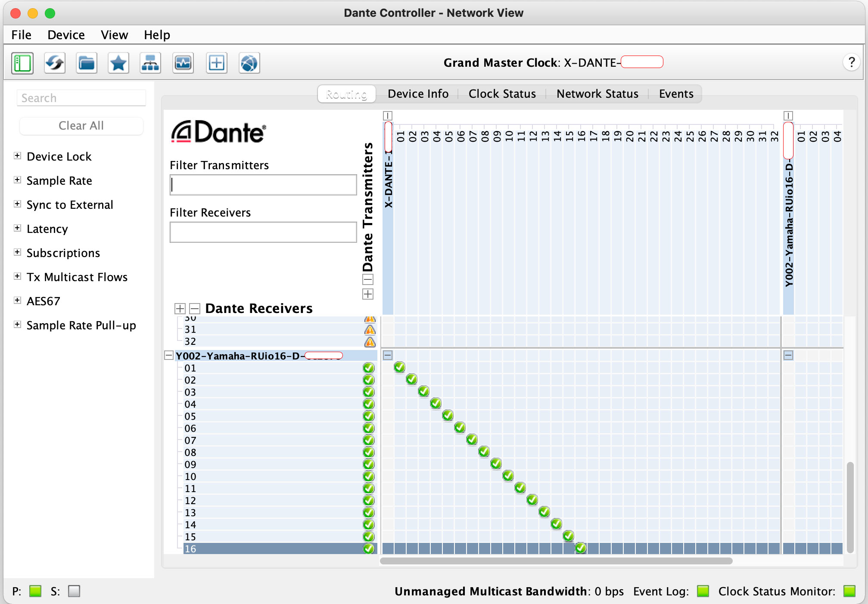
Task: Click the secondary network S status indicator
Action: click(x=74, y=591)
